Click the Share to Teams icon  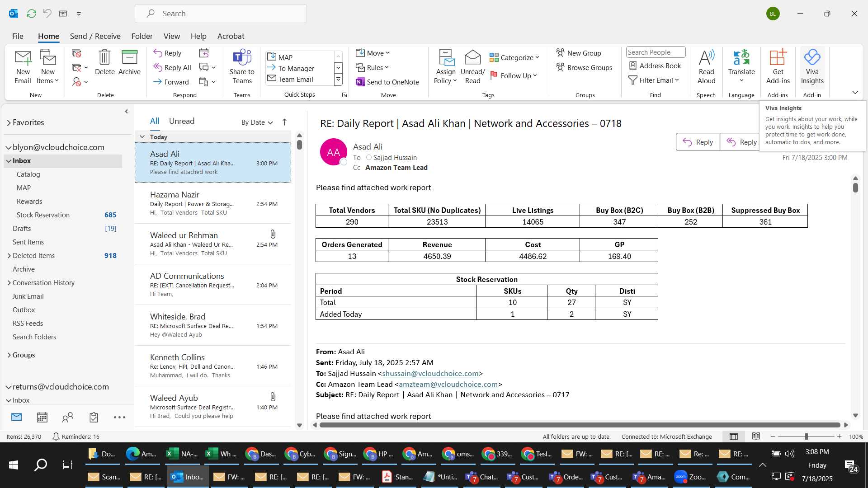tap(242, 67)
